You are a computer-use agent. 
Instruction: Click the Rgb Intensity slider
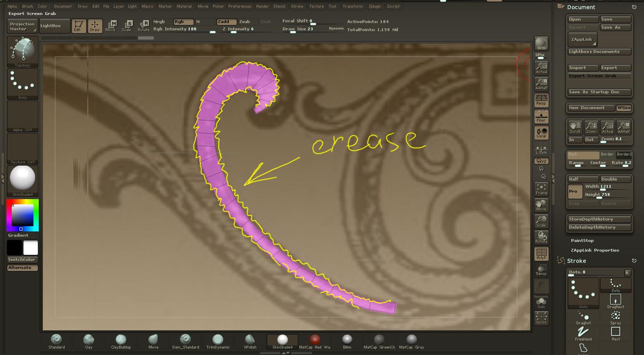click(x=184, y=29)
